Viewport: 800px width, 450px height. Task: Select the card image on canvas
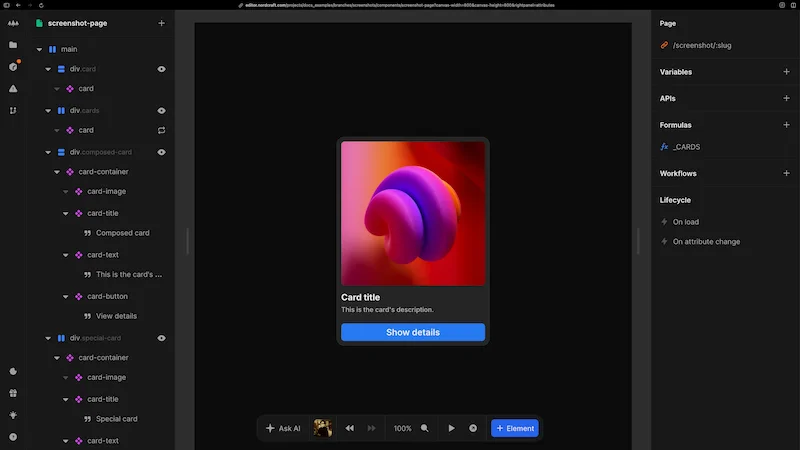tap(413, 213)
